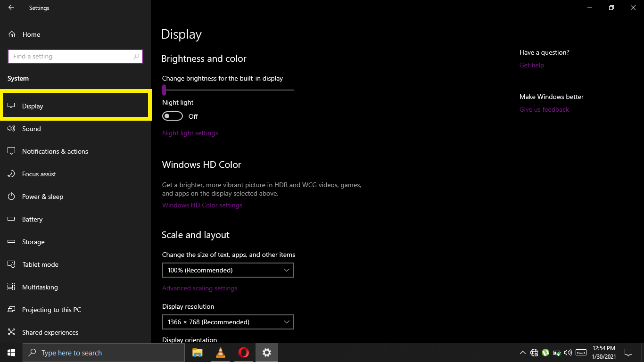
Task: Open Advanced scaling settings link
Action: [x=200, y=288]
